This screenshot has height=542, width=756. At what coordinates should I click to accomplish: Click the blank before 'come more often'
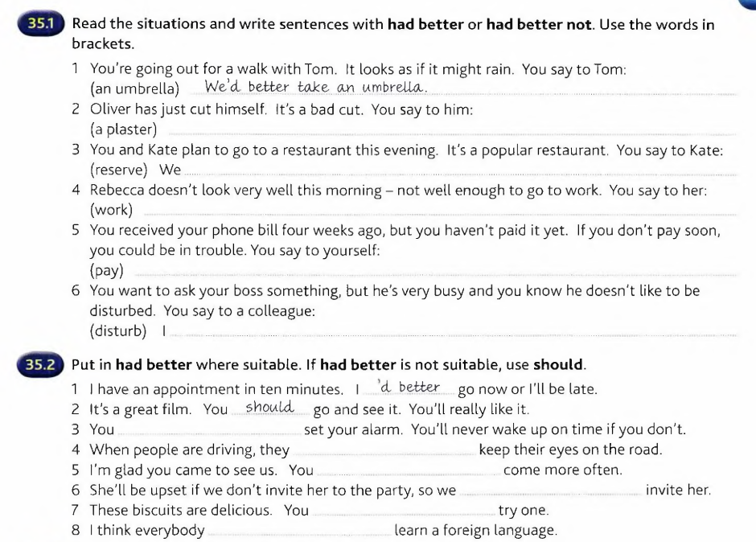coord(409,471)
